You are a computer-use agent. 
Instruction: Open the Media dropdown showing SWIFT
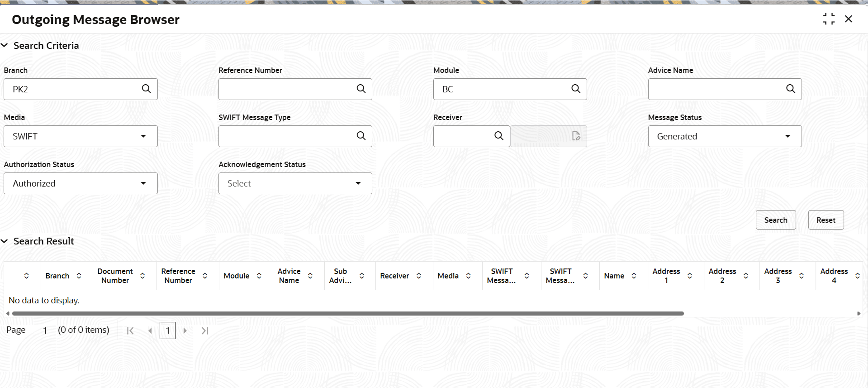point(81,136)
